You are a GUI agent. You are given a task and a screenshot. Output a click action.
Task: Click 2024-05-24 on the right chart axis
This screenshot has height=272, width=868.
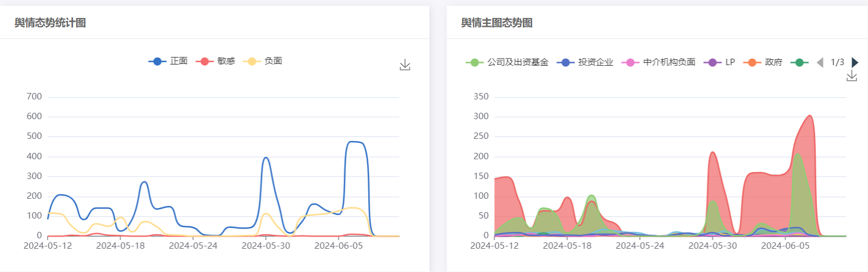point(640,245)
